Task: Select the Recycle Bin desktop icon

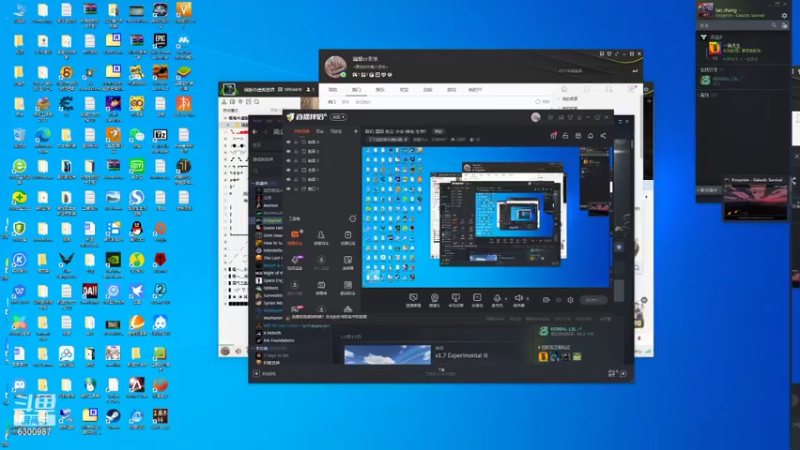Action: coord(19,135)
